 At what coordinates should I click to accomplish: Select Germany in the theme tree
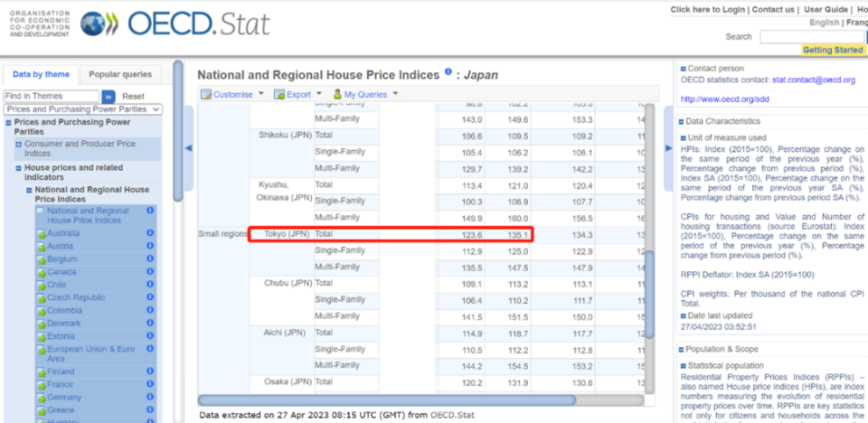64,397
